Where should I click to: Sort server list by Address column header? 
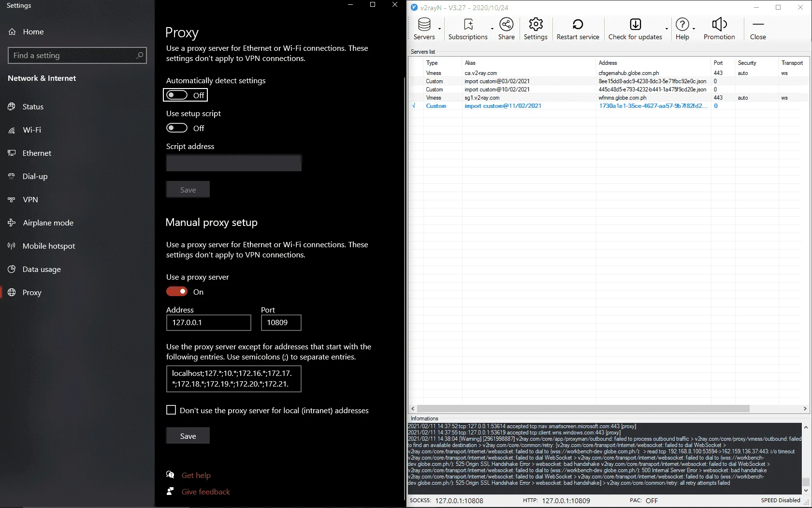pyautogui.click(x=653, y=63)
